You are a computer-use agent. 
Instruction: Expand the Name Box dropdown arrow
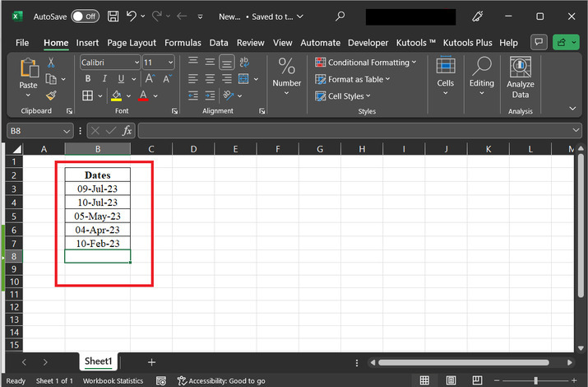pyautogui.click(x=67, y=131)
